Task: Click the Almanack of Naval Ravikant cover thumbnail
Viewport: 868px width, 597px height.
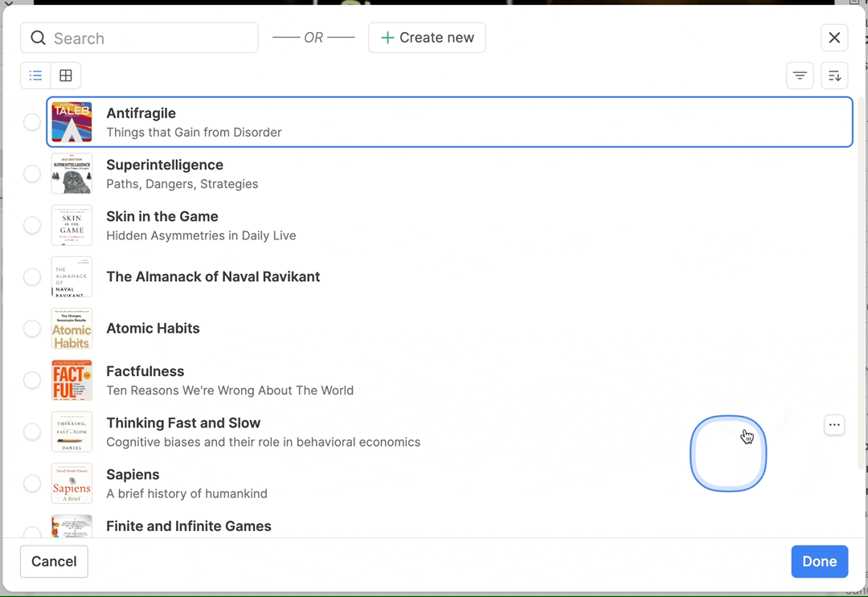Action: click(72, 276)
